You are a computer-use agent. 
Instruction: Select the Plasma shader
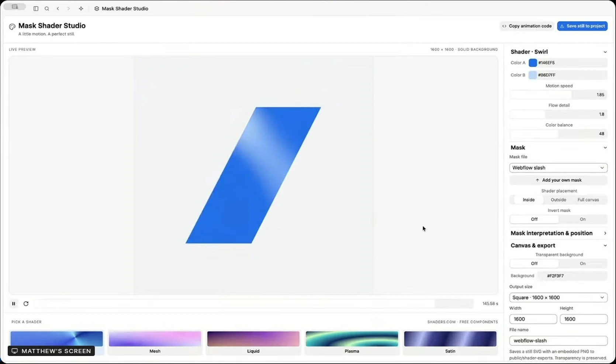[x=352, y=343]
